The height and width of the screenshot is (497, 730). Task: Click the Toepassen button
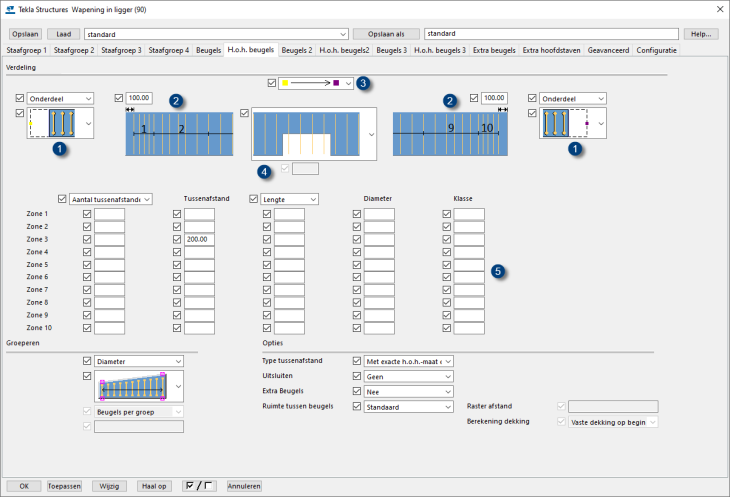(64, 486)
